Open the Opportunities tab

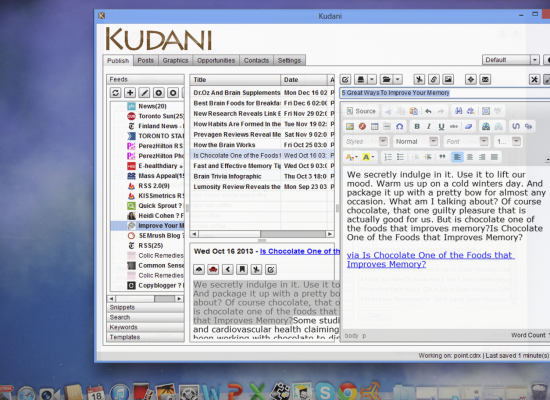[216, 60]
